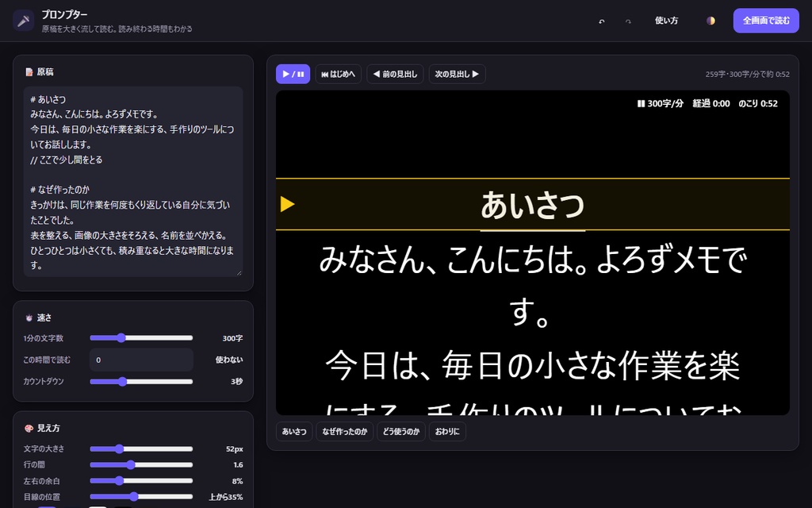812x508 pixels.
Task: Click the 259字・300字/分で約 0:52 summary
Action: coord(747,74)
